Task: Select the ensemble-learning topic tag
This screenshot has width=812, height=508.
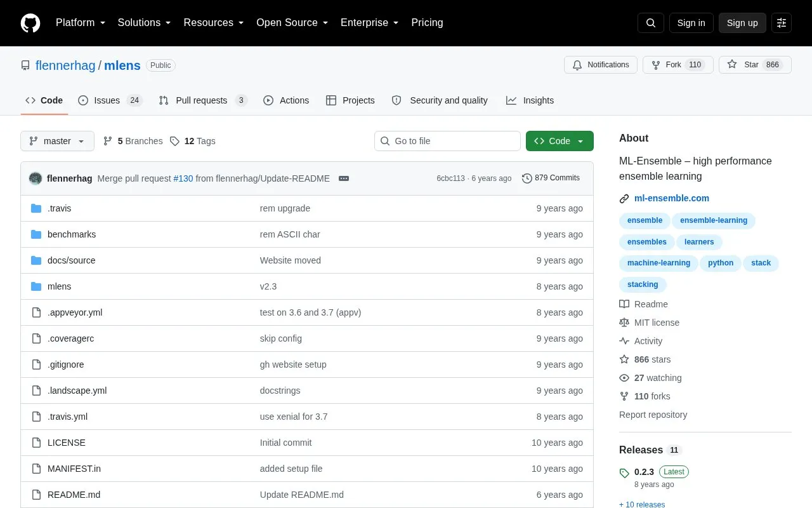Action: pyautogui.click(x=714, y=220)
